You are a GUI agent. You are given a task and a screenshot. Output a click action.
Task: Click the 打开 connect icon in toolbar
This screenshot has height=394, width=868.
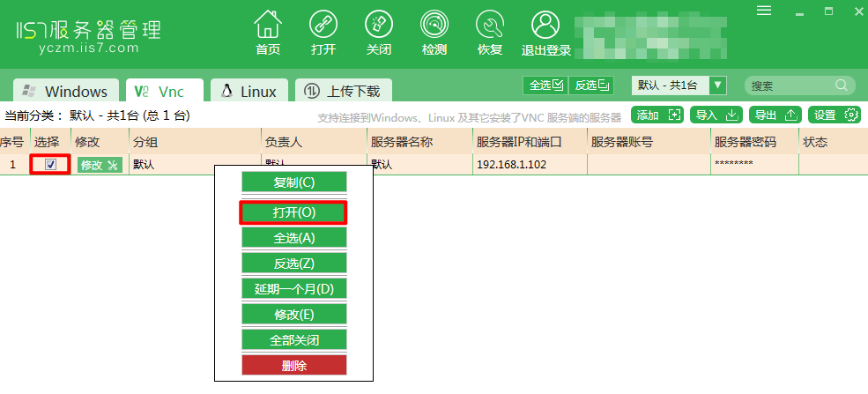[323, 25]
